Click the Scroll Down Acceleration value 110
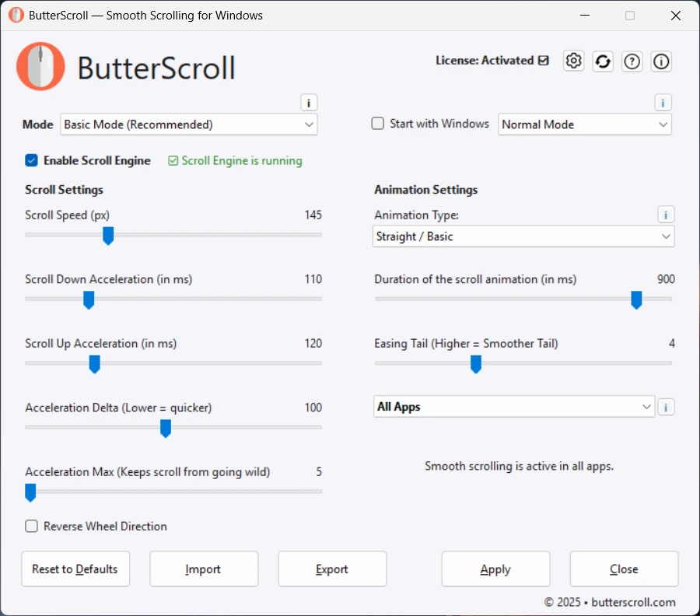This screenshot has height=616, width=700. coord(313,279)
